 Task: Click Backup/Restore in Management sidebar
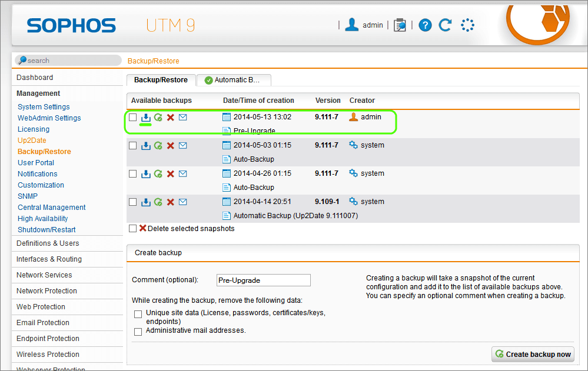pos(44,151)
